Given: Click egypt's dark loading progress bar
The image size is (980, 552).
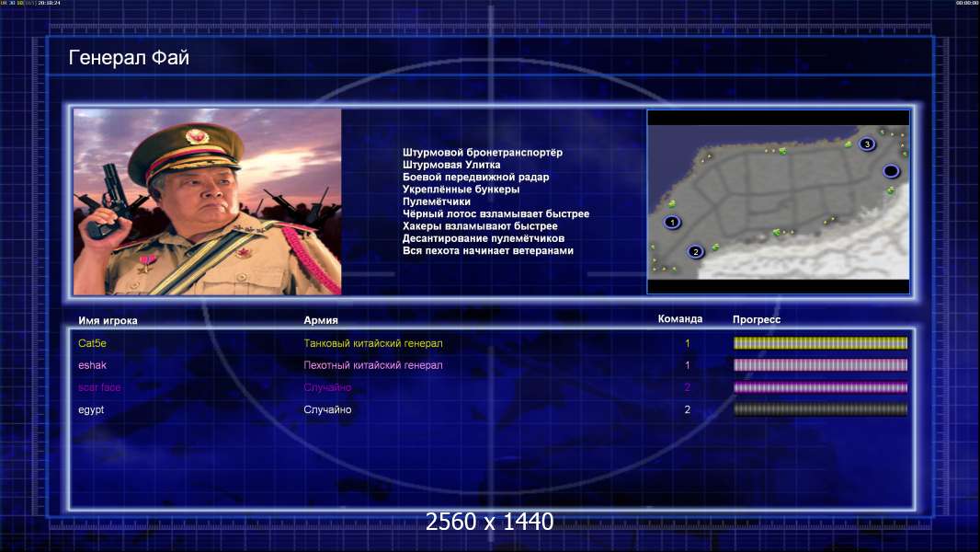Looking at the screenshot, I should click(820, 409).
